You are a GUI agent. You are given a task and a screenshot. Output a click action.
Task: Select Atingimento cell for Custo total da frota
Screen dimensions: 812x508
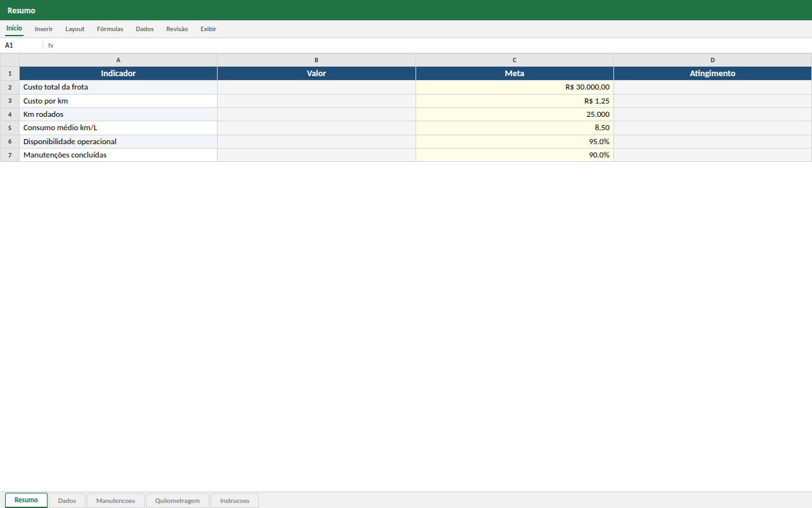click(x=712, y=87)
